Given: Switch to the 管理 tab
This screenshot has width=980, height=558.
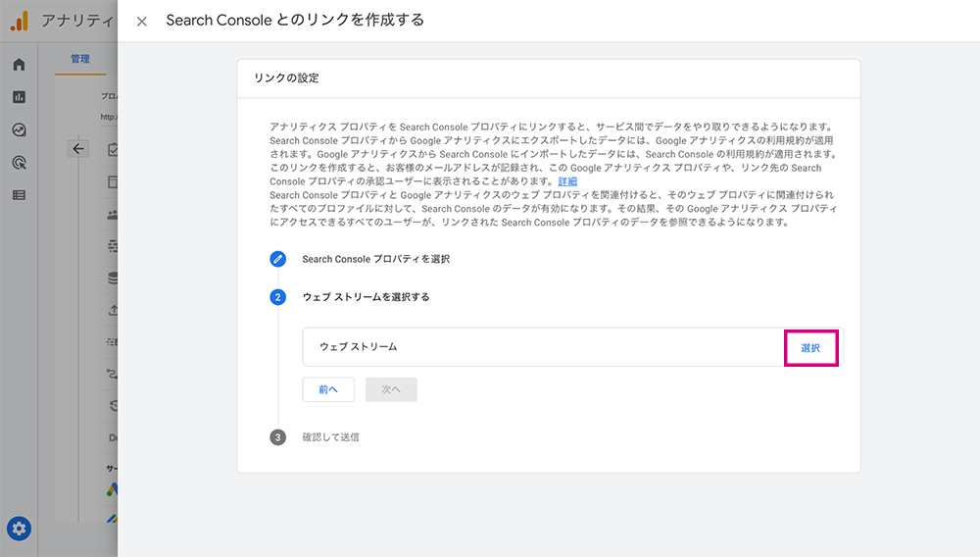Looking at the screenshot, I should tap(80, 59).
